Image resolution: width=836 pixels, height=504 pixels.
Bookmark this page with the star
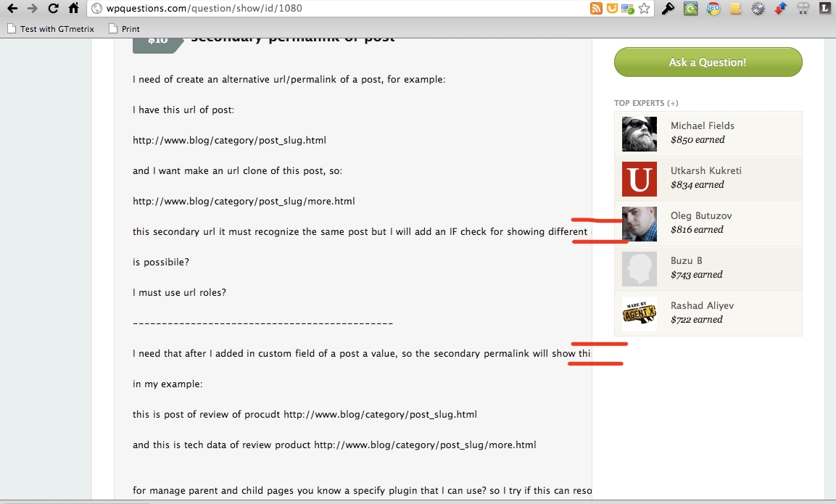point(645,8)
